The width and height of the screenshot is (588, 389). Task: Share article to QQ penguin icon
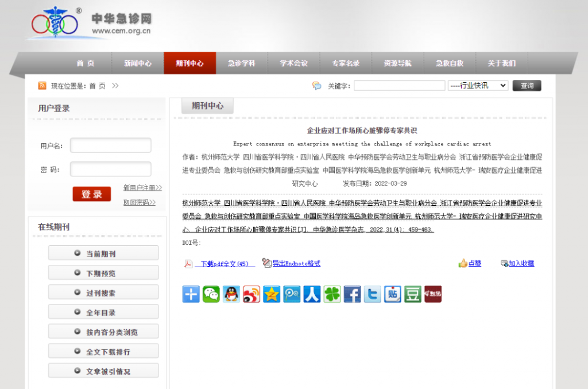tap(231, 294)
